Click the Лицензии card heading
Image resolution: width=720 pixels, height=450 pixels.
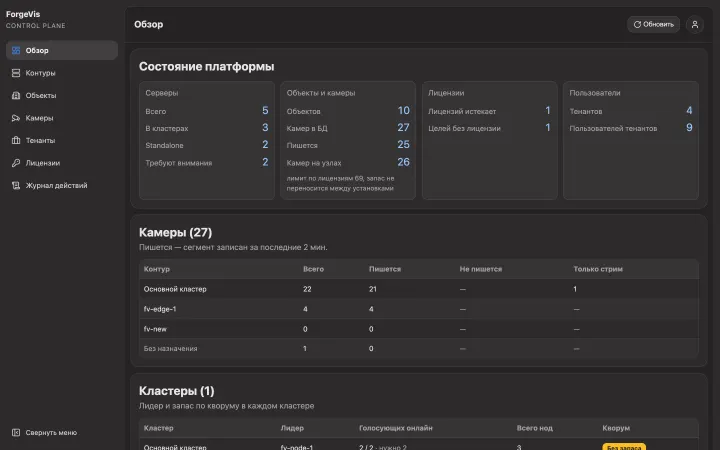tap(446, 93)
